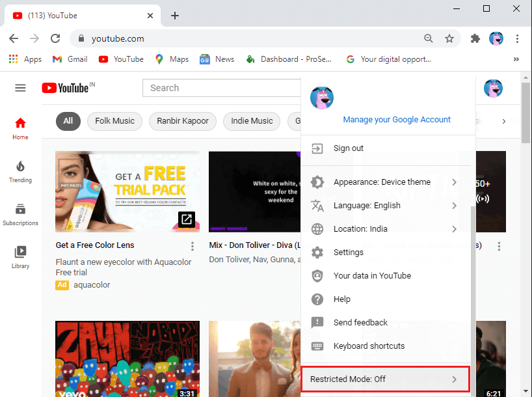
Task: Select the Ranbir Kapoor chip
Action: tap(183, 121)
